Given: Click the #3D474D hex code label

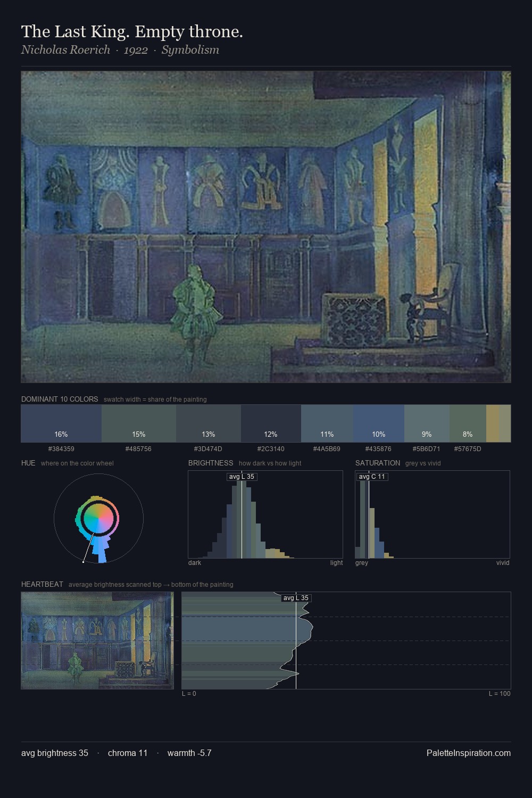Looking at the screenshot, I should tap(208, 449).
